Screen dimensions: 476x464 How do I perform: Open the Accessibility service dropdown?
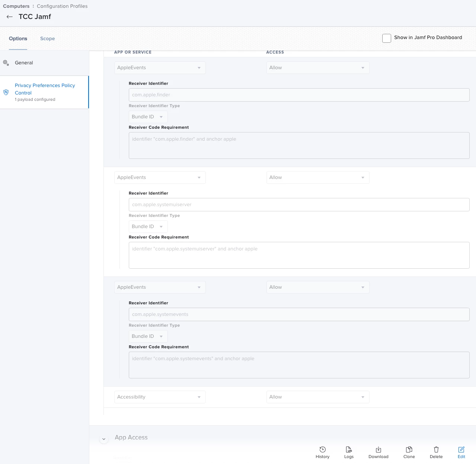click(160, 397)
